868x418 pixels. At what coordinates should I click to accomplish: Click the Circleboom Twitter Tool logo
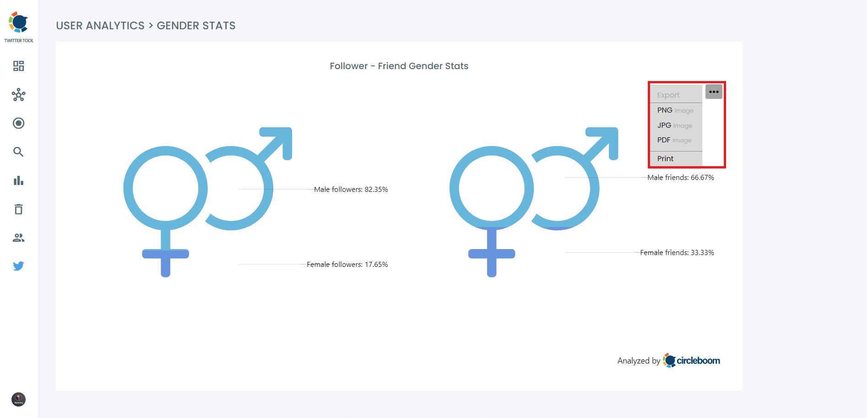tap(18, 22)
